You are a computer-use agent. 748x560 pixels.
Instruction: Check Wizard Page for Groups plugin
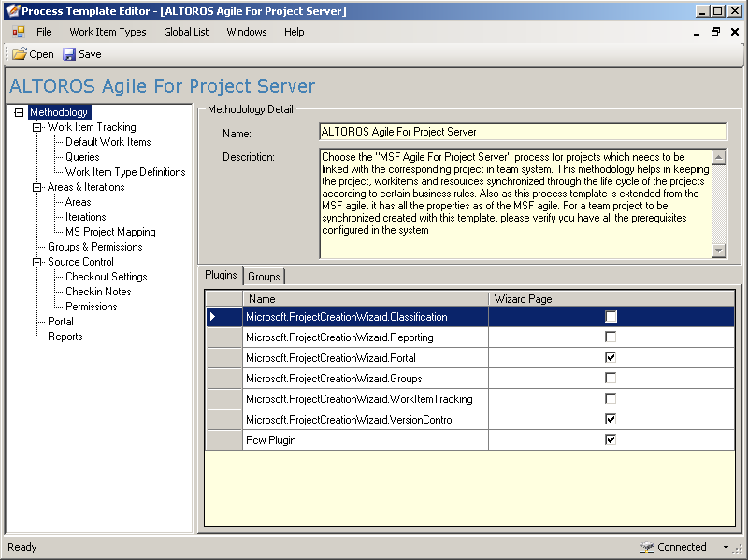coord(611,378)
